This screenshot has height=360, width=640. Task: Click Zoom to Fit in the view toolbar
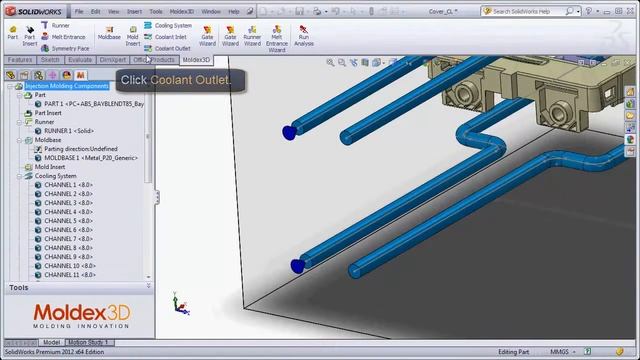click(330, 62)
